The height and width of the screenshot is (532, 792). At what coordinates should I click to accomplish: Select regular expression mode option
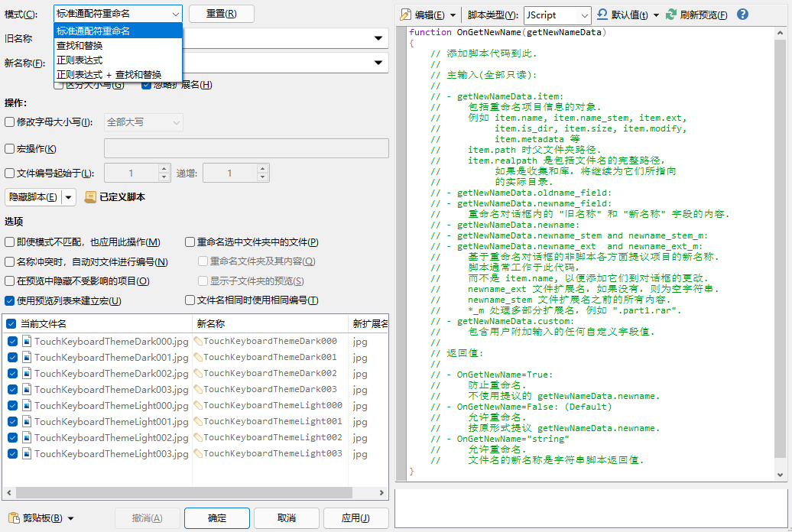point(118,60)
